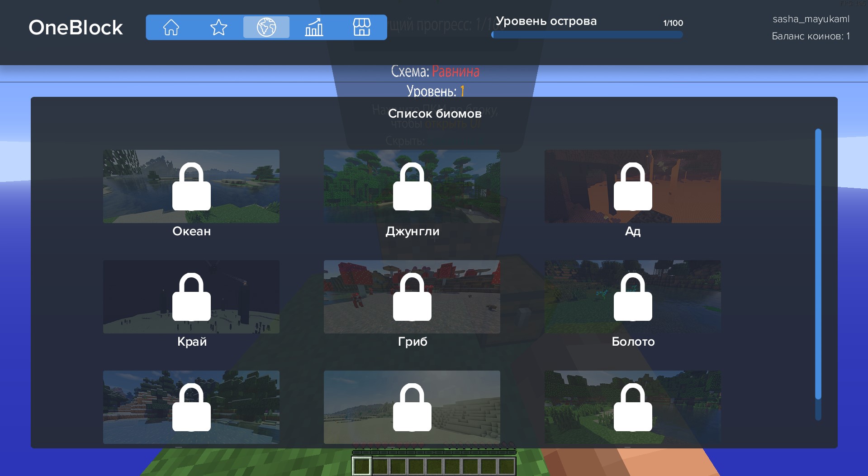The height and width of the screenshot is (476, 868).
Task: Click the OneBlock logo title
Action: [76, 28]
